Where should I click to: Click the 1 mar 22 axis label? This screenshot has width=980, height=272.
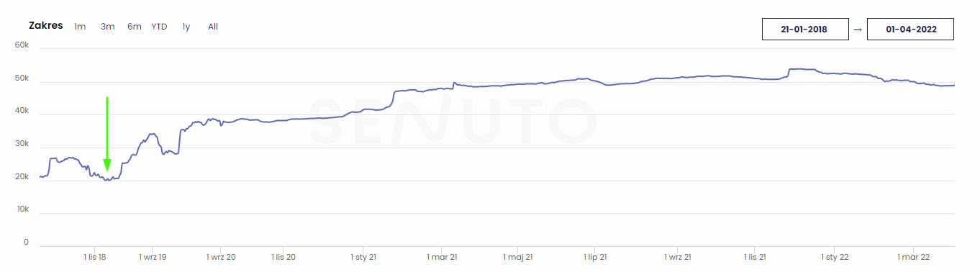pyautogui.click(x=914, y=257)
